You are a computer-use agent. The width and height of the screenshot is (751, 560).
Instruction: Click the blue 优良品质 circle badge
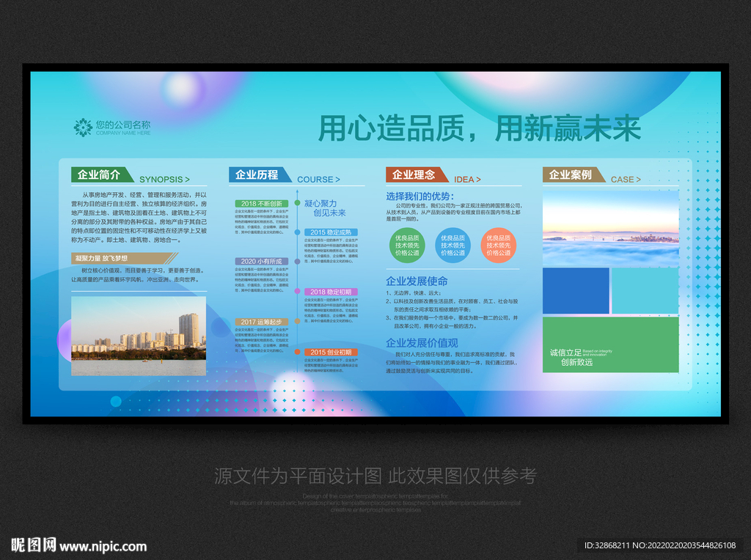(453, 246)
